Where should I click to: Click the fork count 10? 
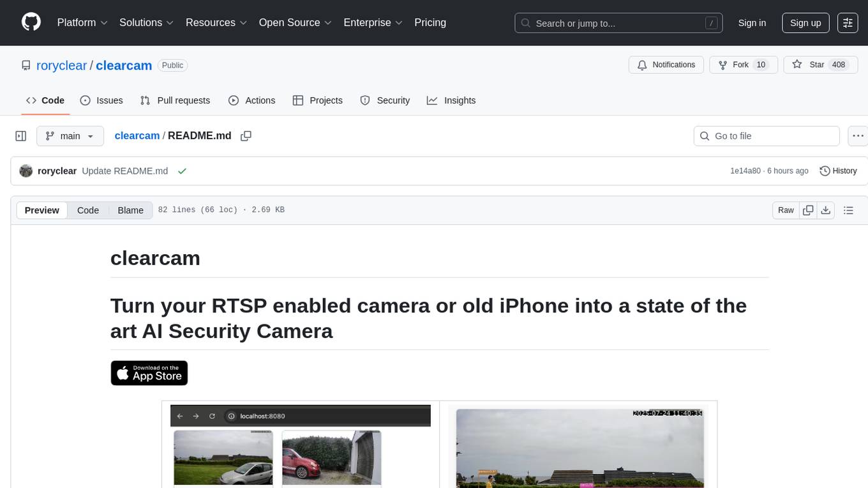(761, 65)
